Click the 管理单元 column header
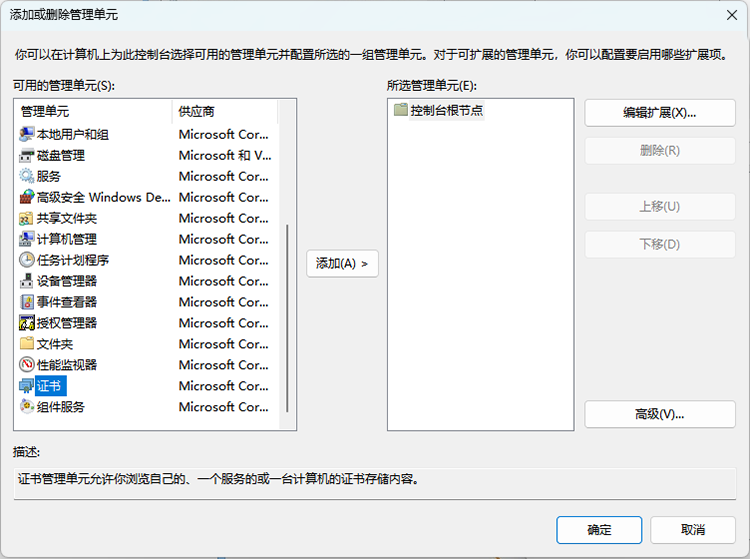Viewport: 750px width, 559px height. click(x=93, y=112)
